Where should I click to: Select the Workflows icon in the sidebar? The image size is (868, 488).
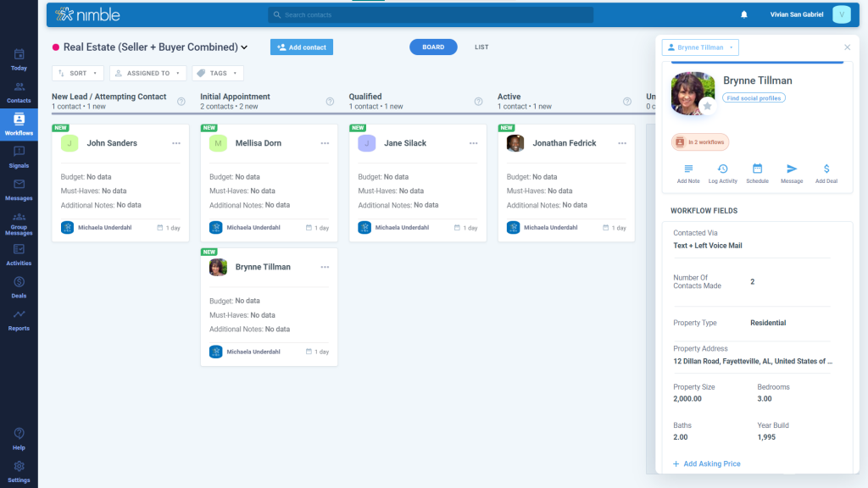click(18, 125)
